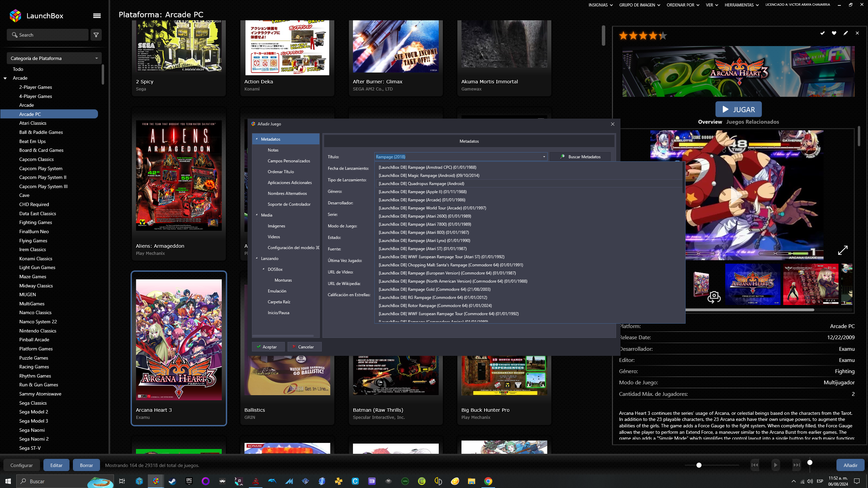Screen dimensions: 868x488
Task: Open the filter funnel icon beside Search
Action: click(x=96, y=35)
